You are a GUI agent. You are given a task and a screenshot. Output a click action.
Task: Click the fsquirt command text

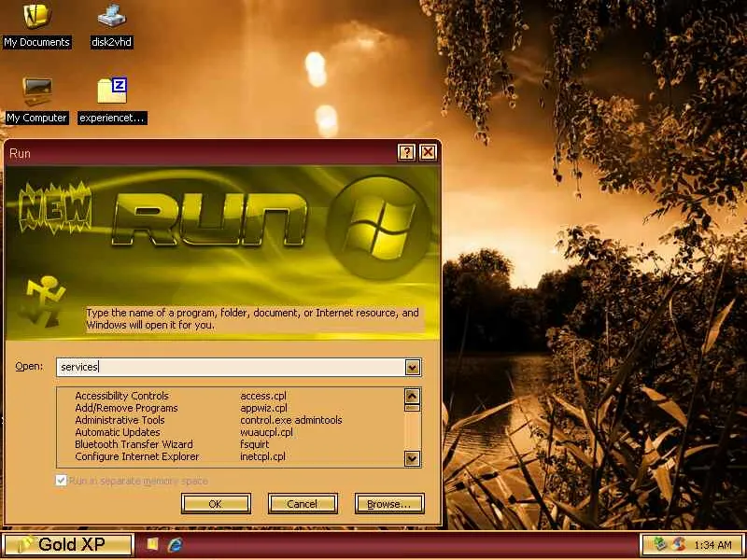pyautogui.click(x=255, y=444)
